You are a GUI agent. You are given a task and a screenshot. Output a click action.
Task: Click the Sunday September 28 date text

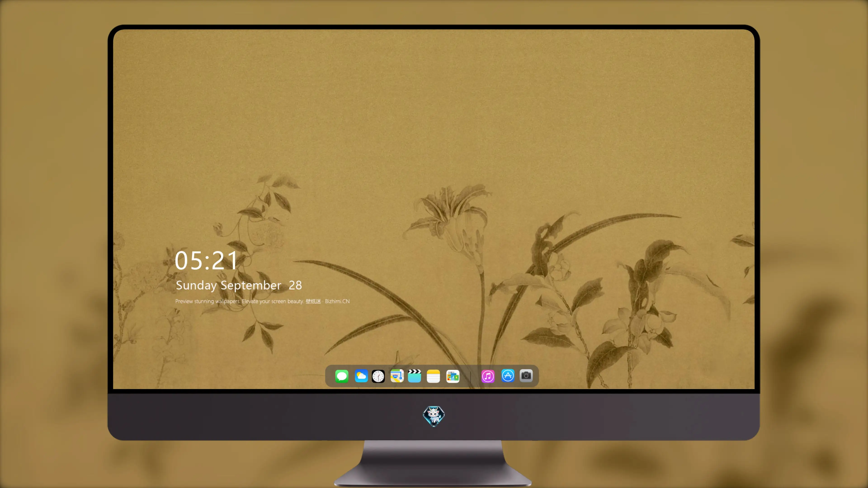[x=238, y=285]
